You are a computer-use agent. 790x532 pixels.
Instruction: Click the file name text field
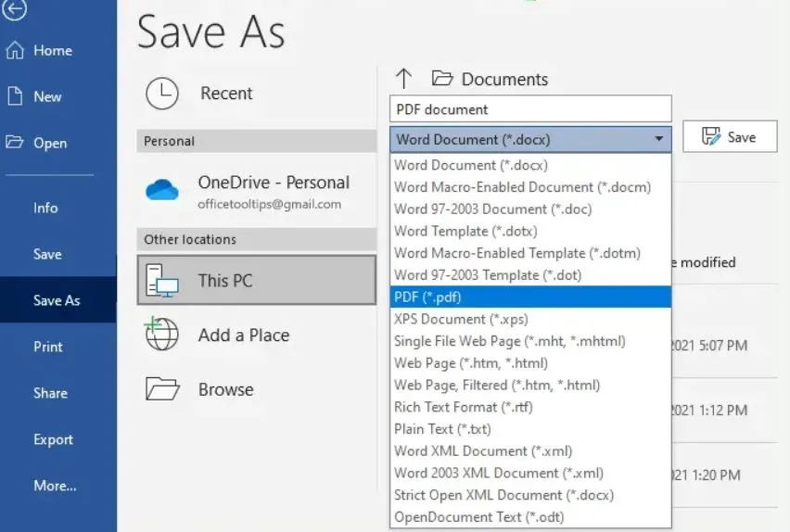[x=529, y=109]
